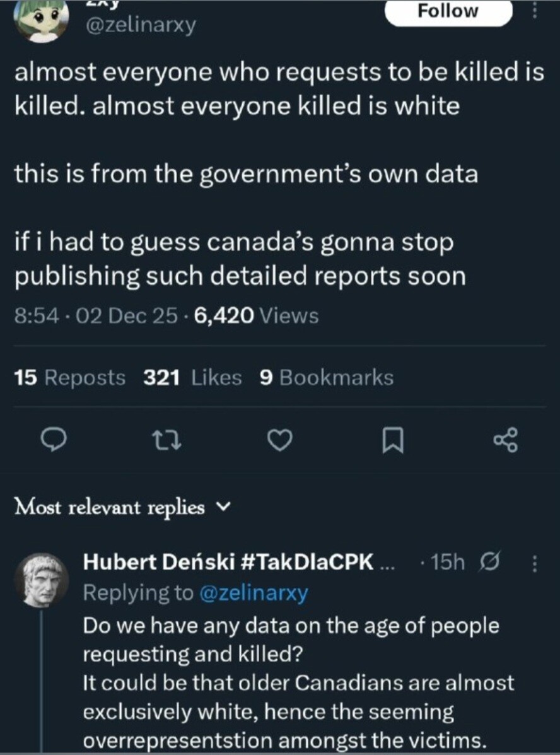Click the 15h timestamp on the reply

[448, 562]
